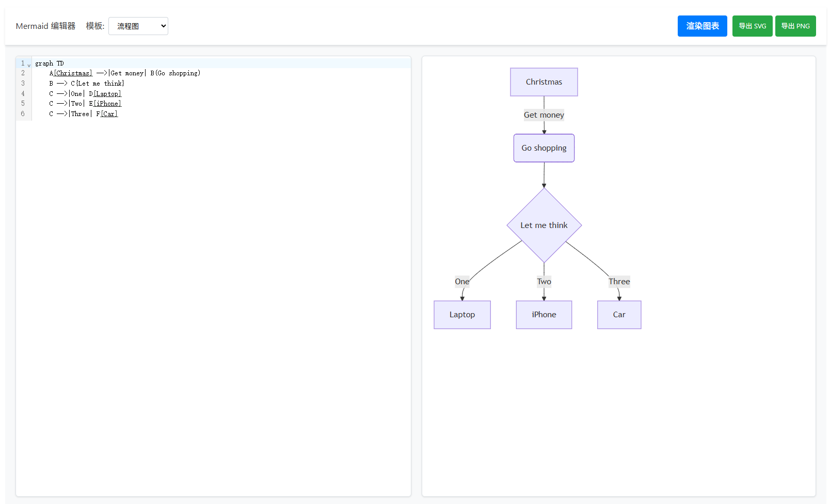The image size is (830, 504).
Task: Click the Three branch label
Action: 619,281
